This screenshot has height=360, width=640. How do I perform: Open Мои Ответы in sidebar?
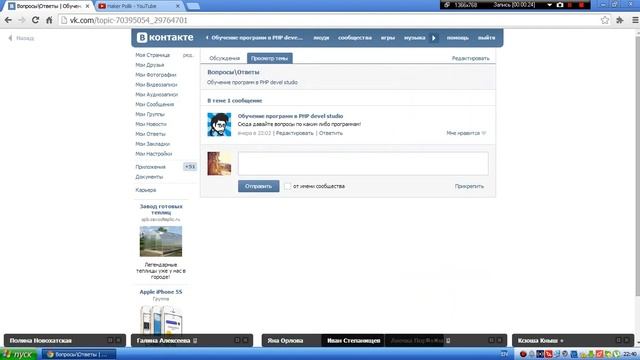point(150,134)
